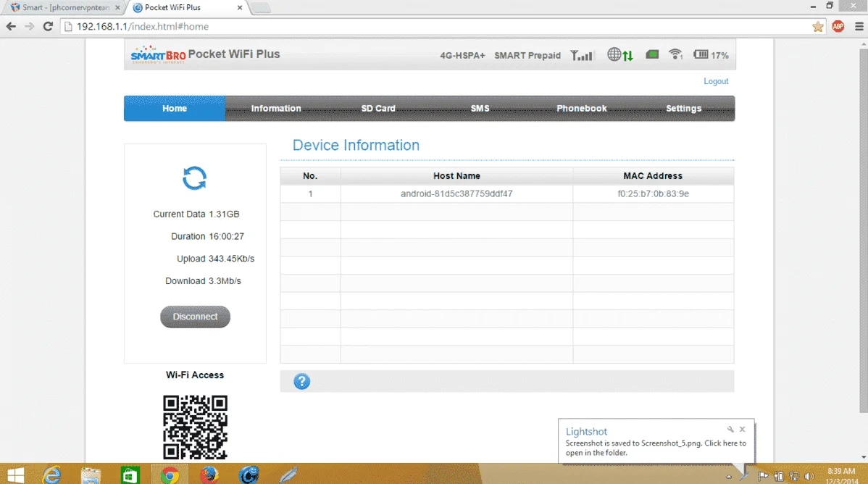Click the Upload 343.45Kb/s value
This screenshot has width=868, height=484.
(231, 259)
